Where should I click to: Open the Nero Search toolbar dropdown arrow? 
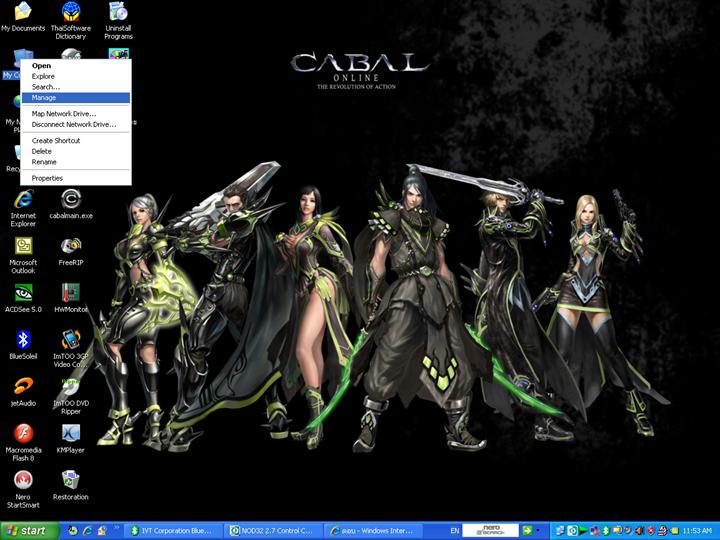(x=538, y=531)
